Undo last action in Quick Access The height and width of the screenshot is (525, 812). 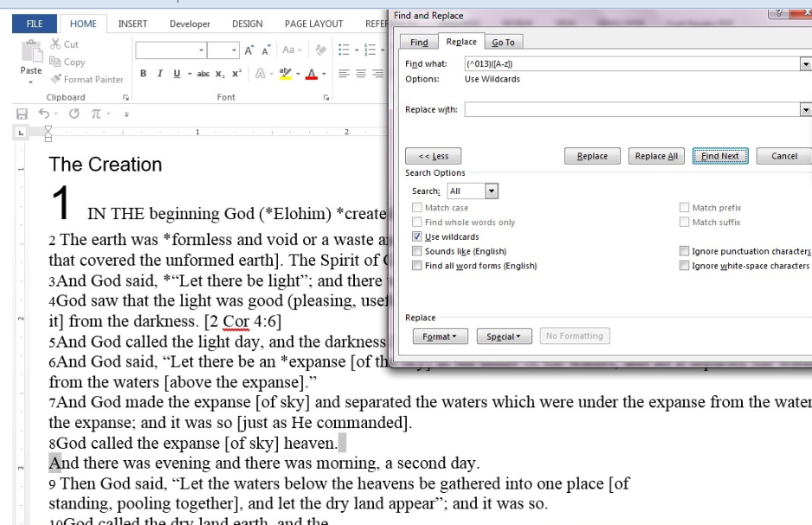pyautogui.click(x=44, y=113)
